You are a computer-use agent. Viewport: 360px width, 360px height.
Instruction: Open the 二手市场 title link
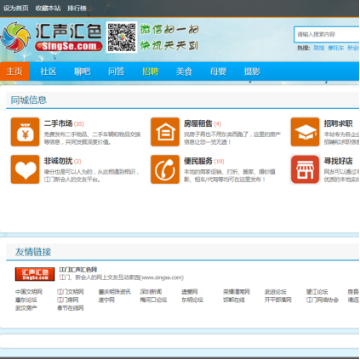click(x=58, y=124)
